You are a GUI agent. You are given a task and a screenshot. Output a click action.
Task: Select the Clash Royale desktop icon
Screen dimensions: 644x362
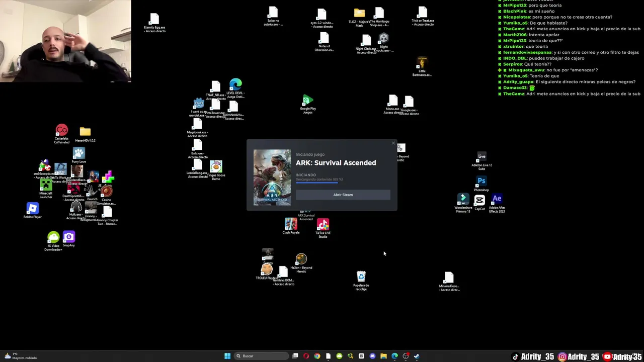pos(291,226)
